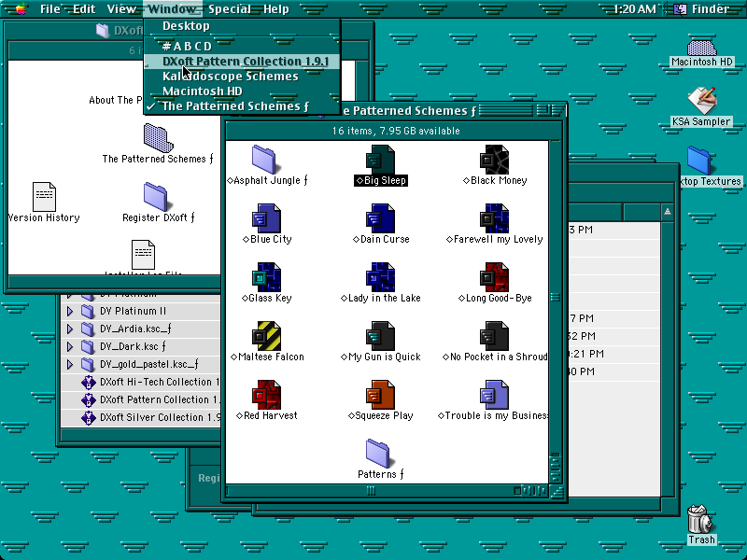This screenshot has width=747, height=560.
Task: Select the Register DXoft folder icon
Action: click(155, 197)
